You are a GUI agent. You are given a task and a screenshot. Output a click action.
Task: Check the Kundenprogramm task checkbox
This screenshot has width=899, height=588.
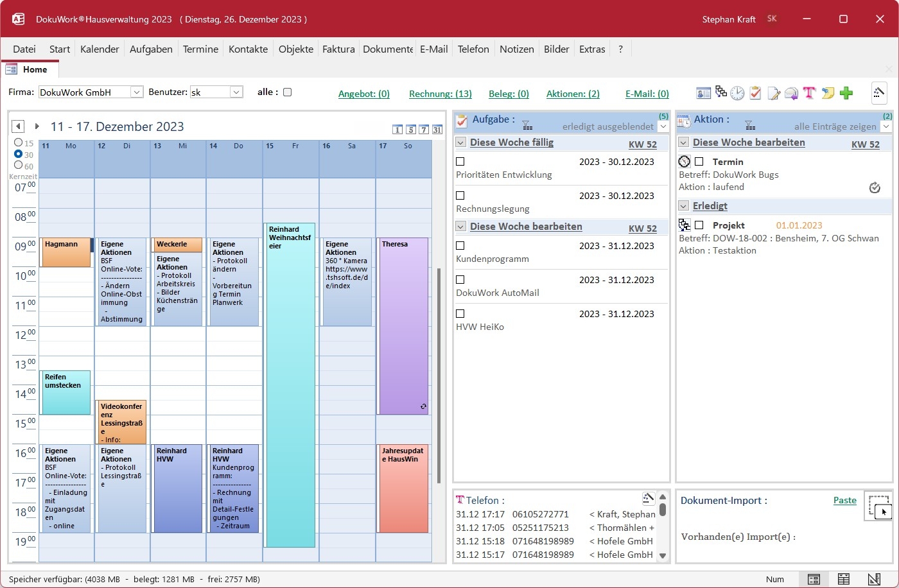pyautogui.click(x=460, y=246)
